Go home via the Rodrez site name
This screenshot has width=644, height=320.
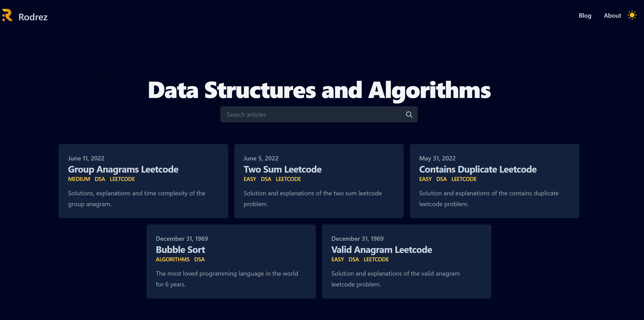coord(33,17)
